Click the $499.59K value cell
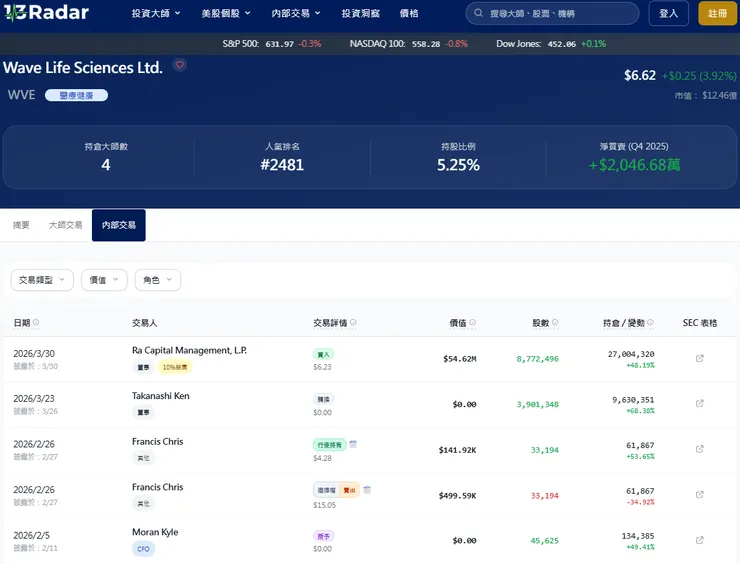740x564 pixels. click(x=457, y=496)
